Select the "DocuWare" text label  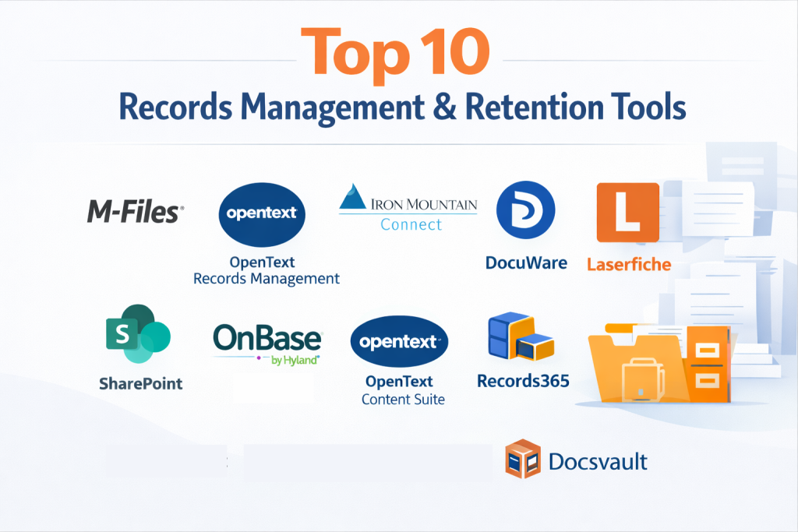(x=526, y=262)
